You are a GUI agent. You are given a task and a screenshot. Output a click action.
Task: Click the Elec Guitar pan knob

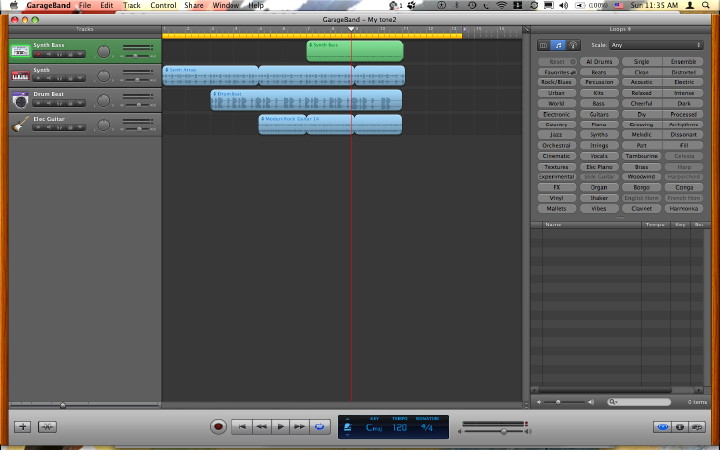coord(104,124)
